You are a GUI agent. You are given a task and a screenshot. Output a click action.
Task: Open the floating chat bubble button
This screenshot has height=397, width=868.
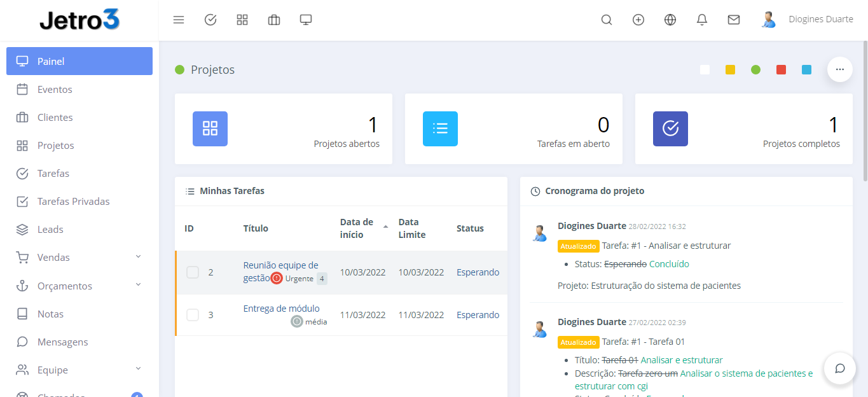click(x=839, y=368)
